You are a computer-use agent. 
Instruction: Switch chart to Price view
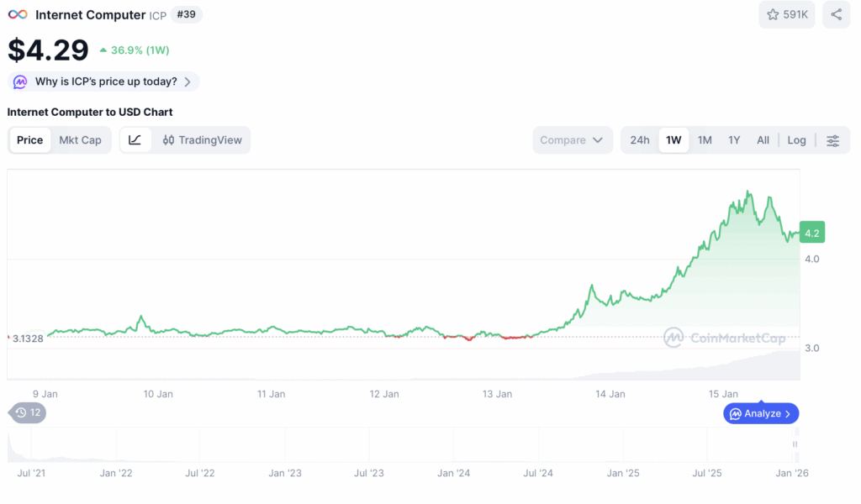pyautogui.click(x=29, y=139)
